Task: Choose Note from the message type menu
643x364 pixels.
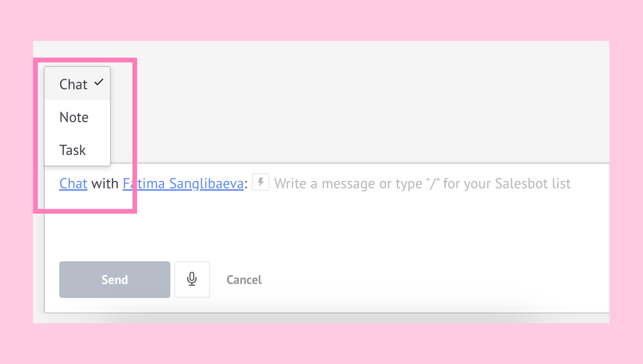Action: 77,117
